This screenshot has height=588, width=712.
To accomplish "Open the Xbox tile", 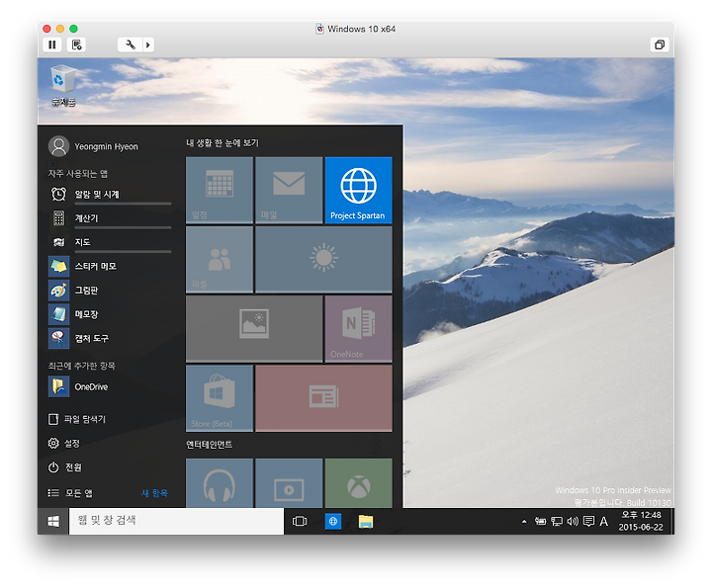I will [x=358, y=483].
